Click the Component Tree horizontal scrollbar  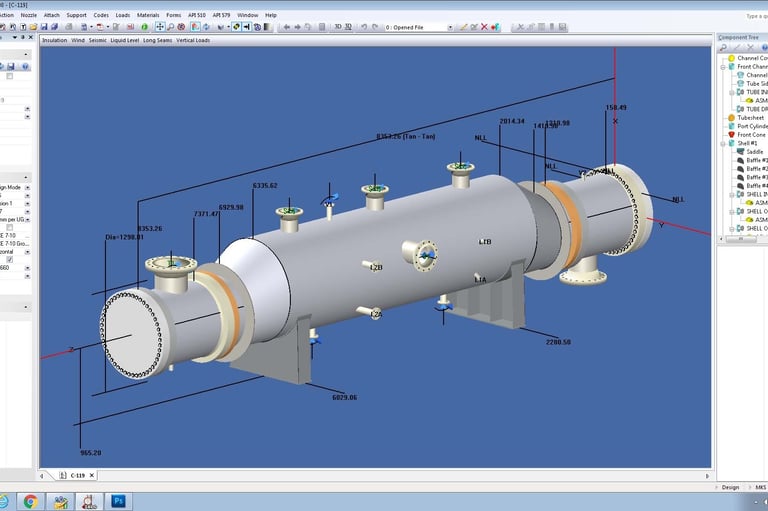[740, 239]
